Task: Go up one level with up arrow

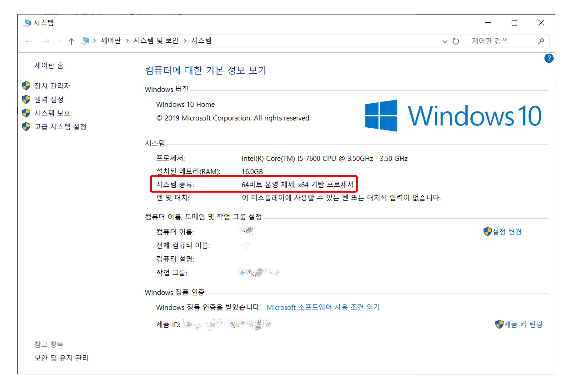Action: click(71, 41)
